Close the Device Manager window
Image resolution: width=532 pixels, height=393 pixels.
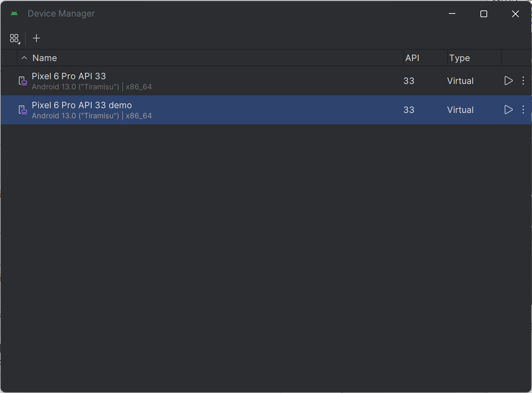click(515, 14)
